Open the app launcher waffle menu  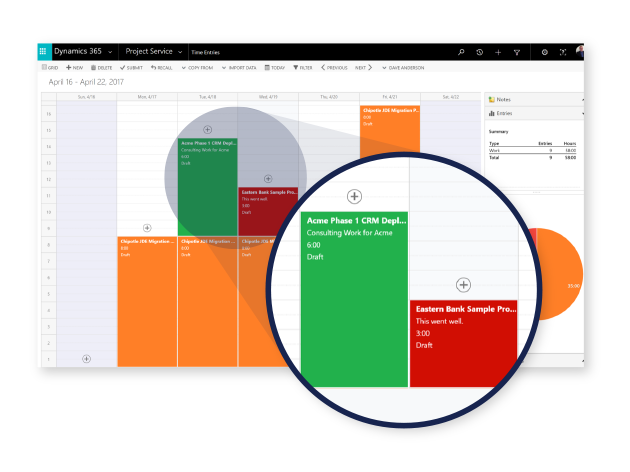pyautogui.click(x=43, y=52)
